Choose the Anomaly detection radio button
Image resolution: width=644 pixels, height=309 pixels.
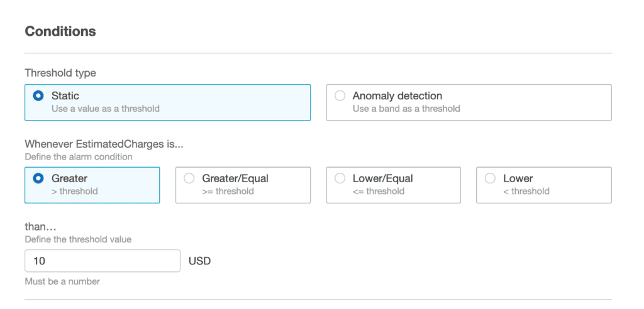(340, 96)
